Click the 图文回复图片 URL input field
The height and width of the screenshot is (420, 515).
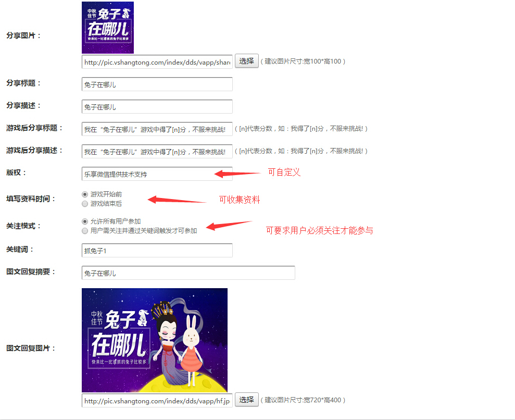157,401
